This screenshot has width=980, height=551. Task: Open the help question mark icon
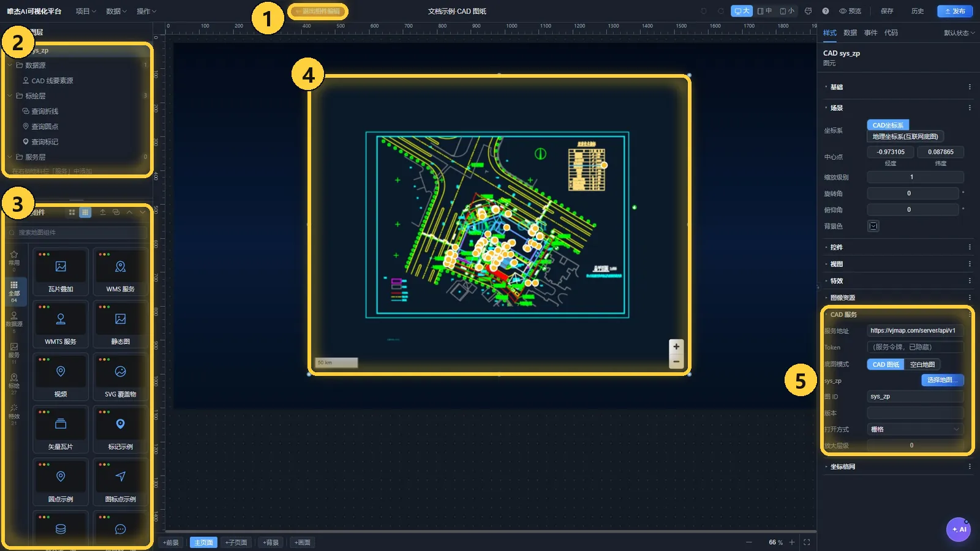pyautogui.click(x=826, y=11)
